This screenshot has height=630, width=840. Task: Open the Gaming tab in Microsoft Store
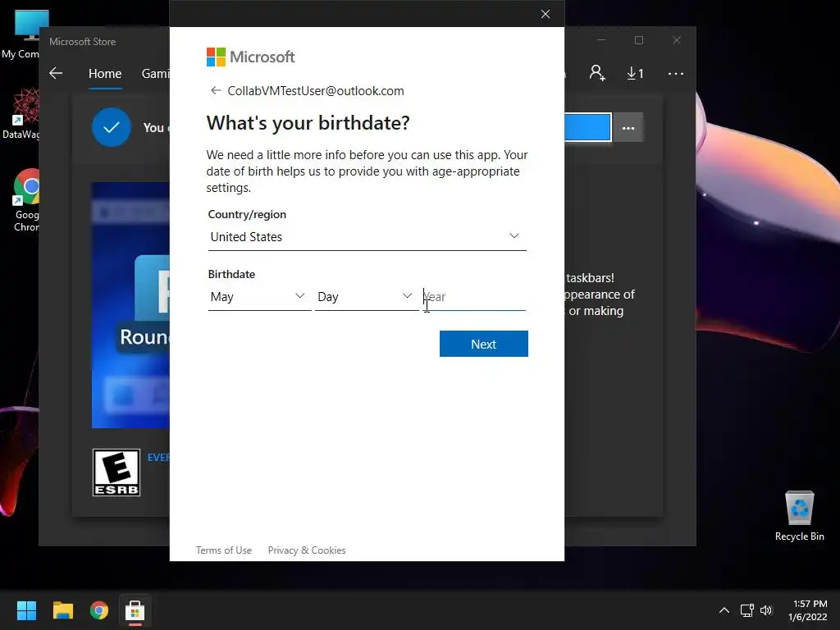(x=155, y=73)
